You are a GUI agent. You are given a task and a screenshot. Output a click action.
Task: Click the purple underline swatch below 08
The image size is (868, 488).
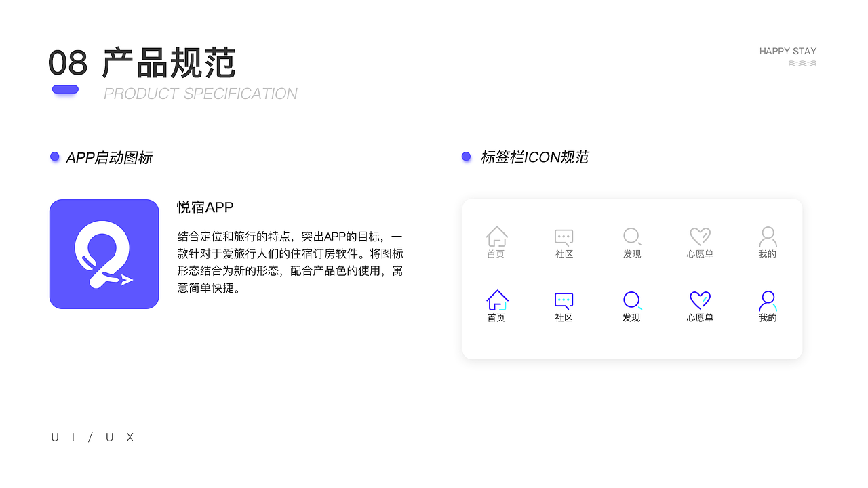(x=66, y=88)
